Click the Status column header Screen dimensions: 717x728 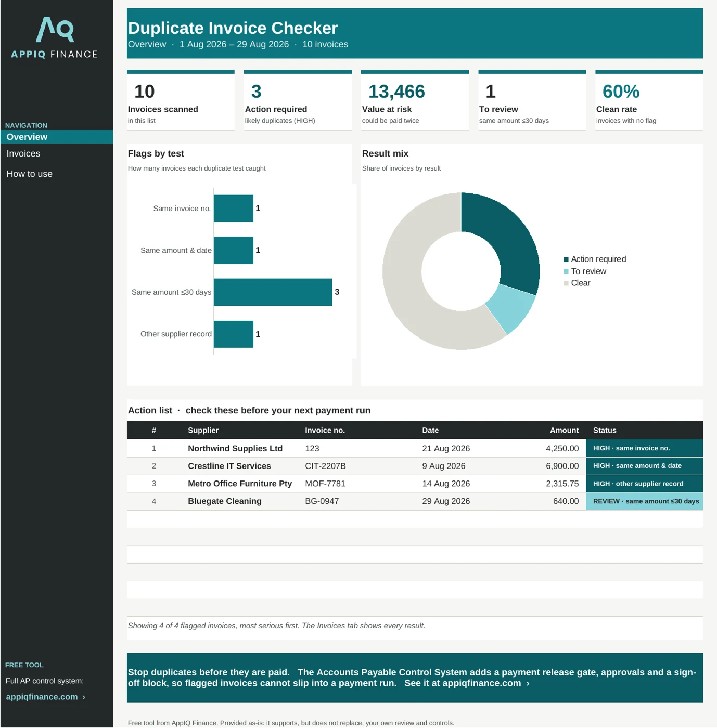click(605, 430)
